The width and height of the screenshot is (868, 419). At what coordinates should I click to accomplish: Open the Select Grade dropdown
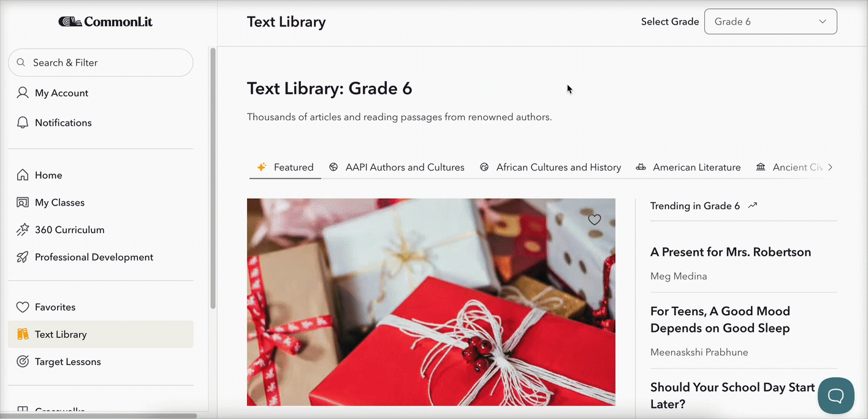pyautogui.click(x=771, y=21)
